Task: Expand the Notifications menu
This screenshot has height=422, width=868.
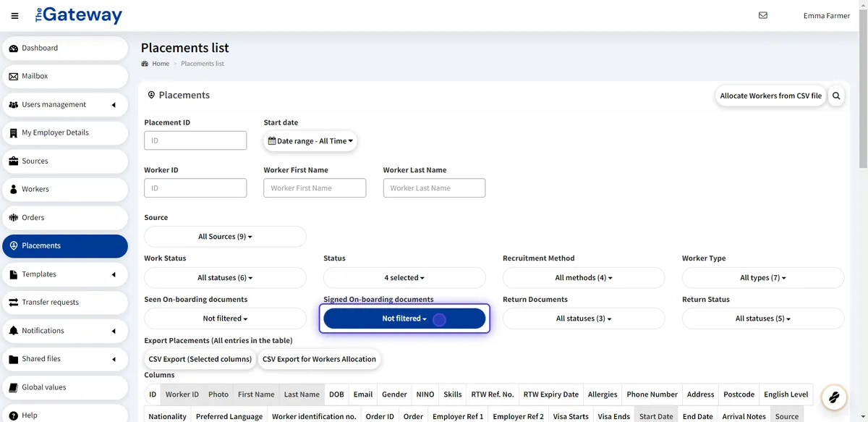Action: point(64,330)
